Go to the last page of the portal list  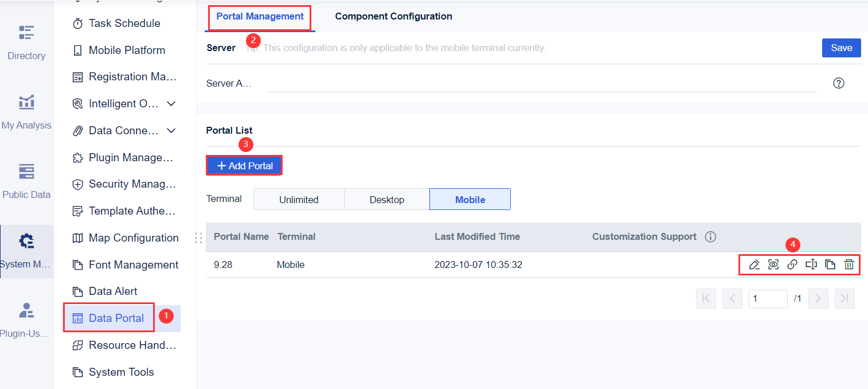844,298
